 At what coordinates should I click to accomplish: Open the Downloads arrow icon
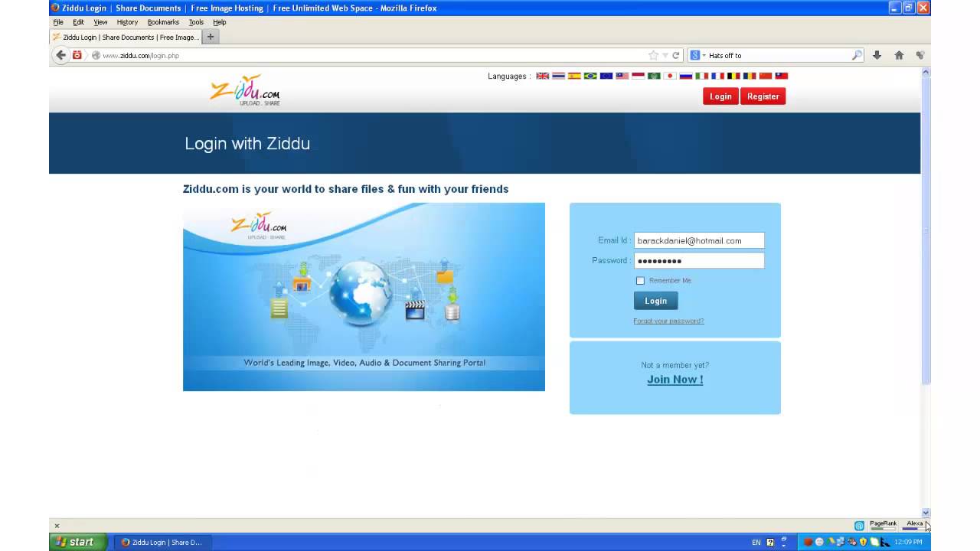pos(877,55)
